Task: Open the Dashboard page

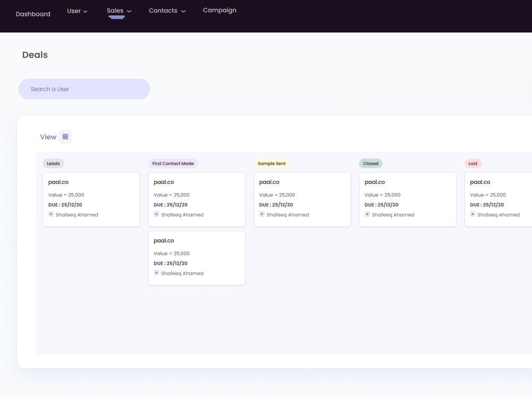Action: point(33,14)
